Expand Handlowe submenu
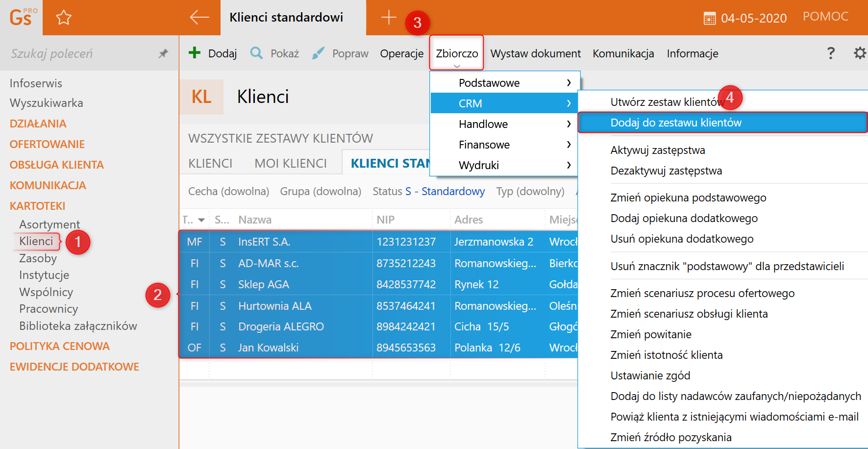Image resolution: width=868 pixels, height=449 pixels. (x=504, y=124)
